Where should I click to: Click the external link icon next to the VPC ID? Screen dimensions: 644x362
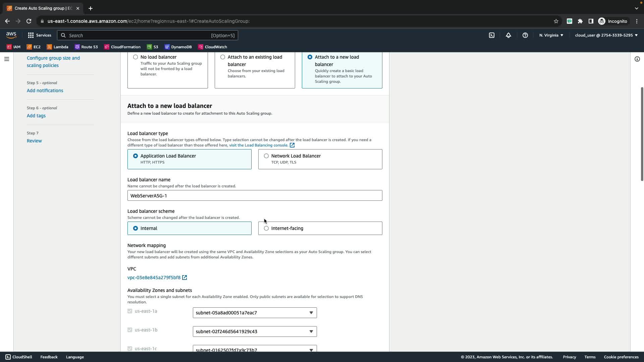[x=184, y=278]
